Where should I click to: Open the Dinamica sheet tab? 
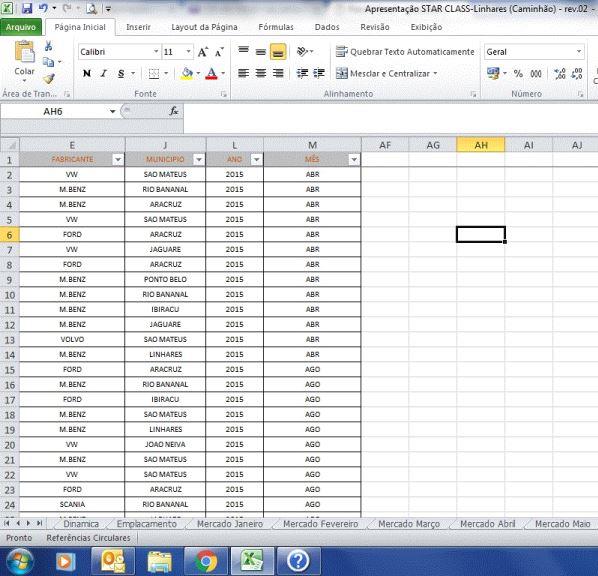pos(81,524)
